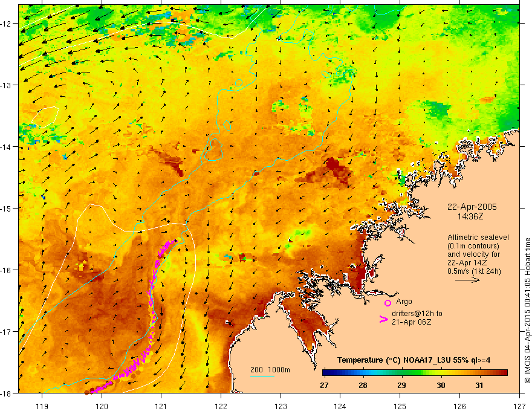Image resolution: width=532 pixels, height=411 pixels.
Task: Click longitude axis label 121
Action: pos(161,406)
